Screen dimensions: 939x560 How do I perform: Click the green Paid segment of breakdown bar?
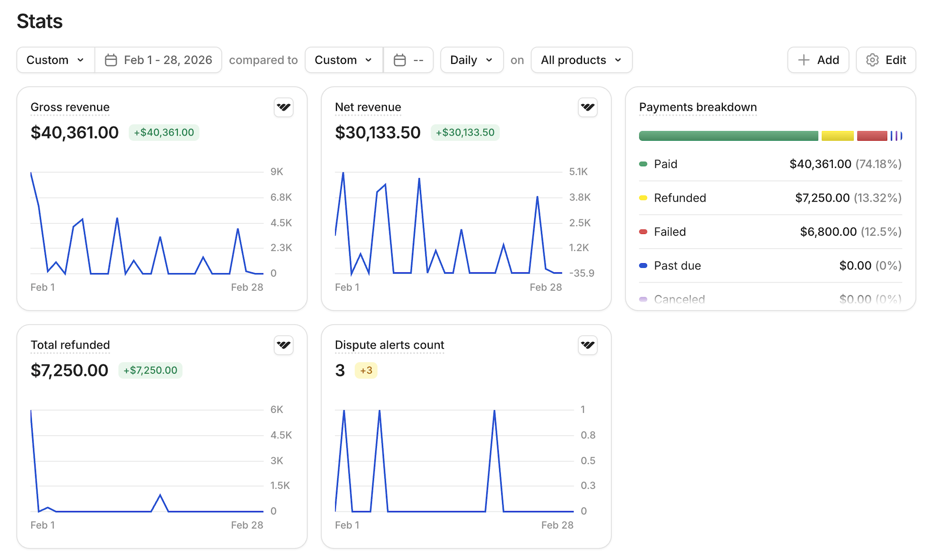[729, 136]
